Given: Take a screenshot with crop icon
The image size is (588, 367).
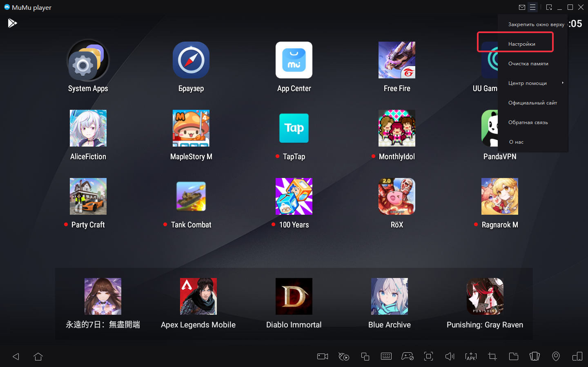Looking at the screenshot, I should pyautogui.click(x=492, y=356).
